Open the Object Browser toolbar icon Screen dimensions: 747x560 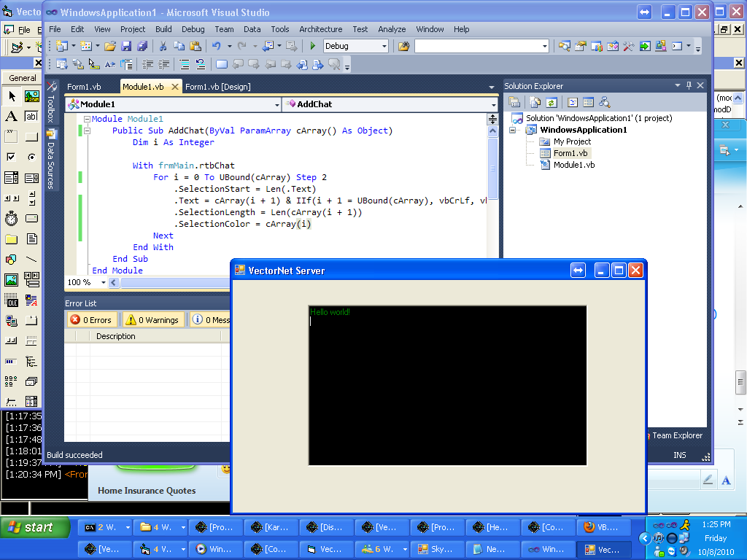tap(613, 46)
